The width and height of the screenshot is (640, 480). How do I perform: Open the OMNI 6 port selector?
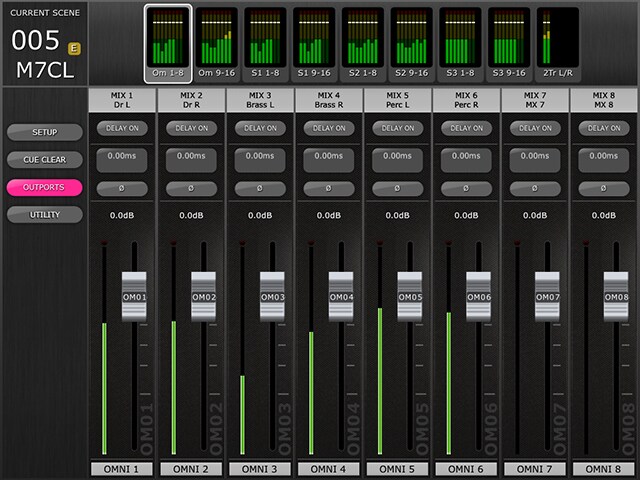pyautogui.click(x=466, y=469)
